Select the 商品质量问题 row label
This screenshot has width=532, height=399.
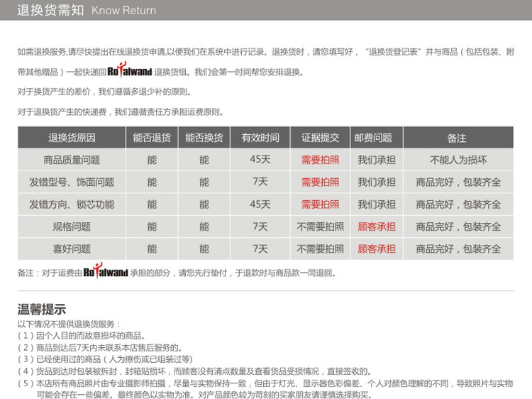pos(72,160)
